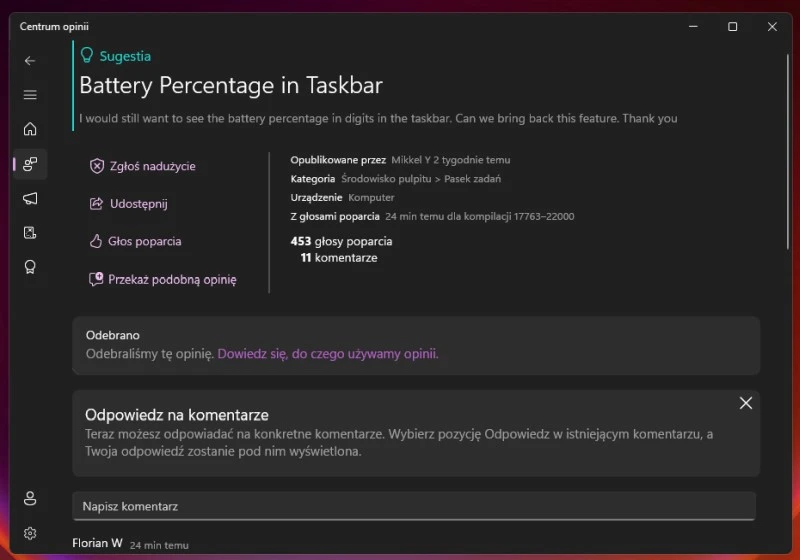Click the Sugestia lightbulb icon

coord(87,56)
